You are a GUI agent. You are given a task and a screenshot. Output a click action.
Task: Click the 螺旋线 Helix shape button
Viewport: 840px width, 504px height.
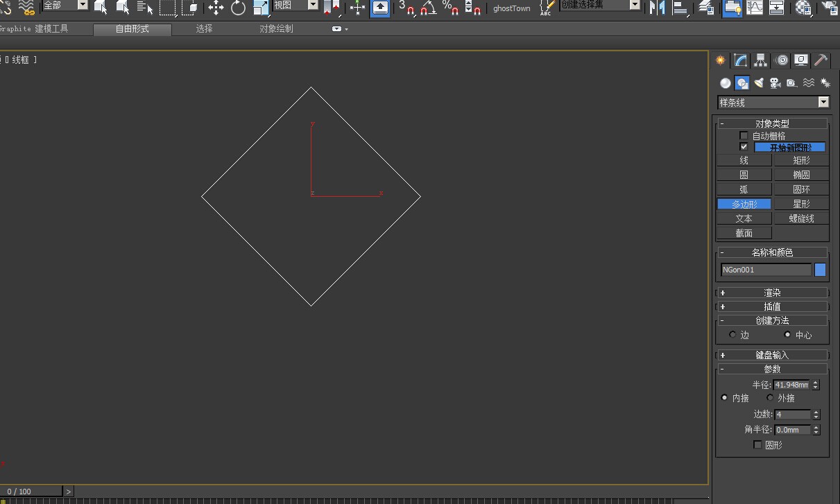801,218
